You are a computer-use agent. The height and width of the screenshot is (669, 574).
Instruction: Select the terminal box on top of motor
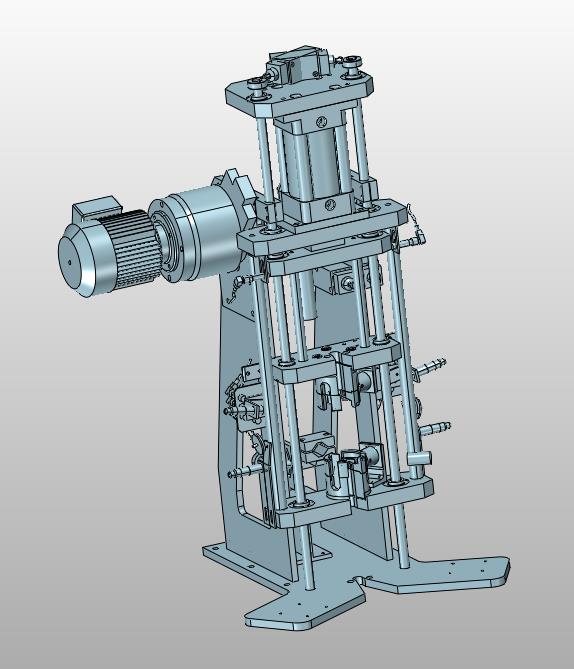coord(97,207)
